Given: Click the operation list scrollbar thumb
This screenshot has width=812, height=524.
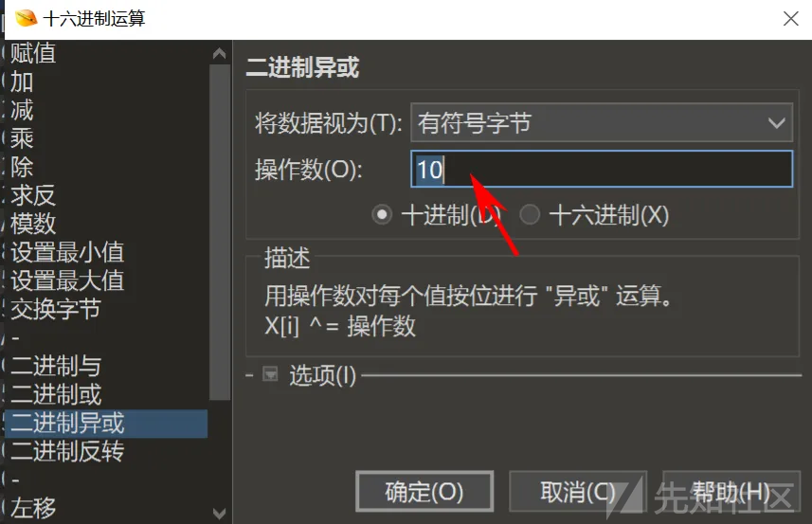Looking at the screenshot, I should pyautogui.click(x=220, y=232).
